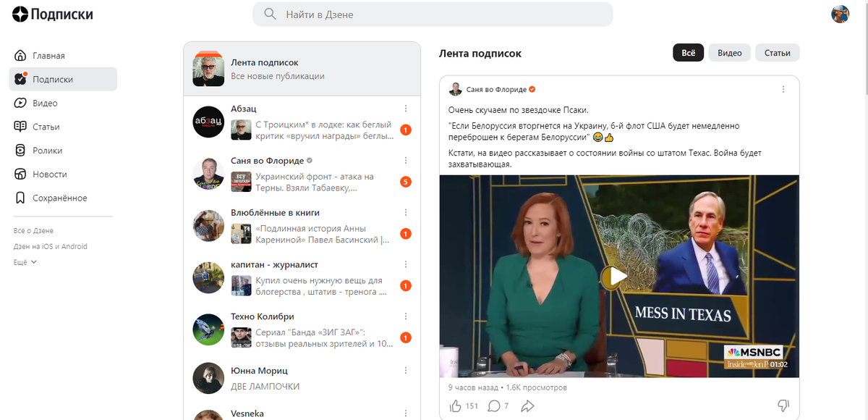
Task: Click Влюблённые в книги channel avatar
Action: pos(208,226)
